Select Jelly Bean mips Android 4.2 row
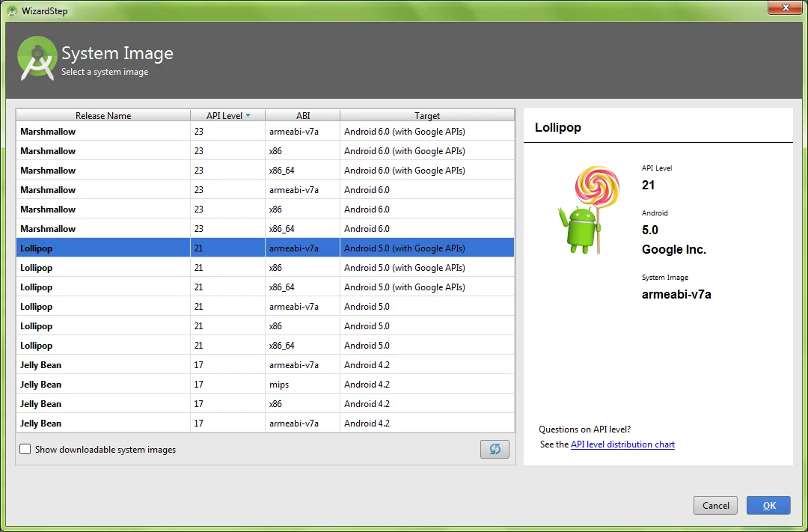Image resolution: width=808 pixels, height=532 pixels. 266,384
